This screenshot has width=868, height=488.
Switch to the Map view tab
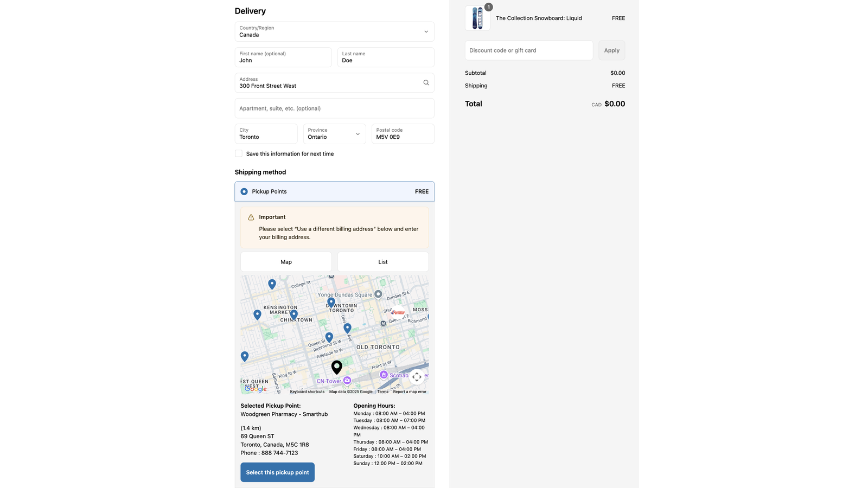click(x=286, y=261)
